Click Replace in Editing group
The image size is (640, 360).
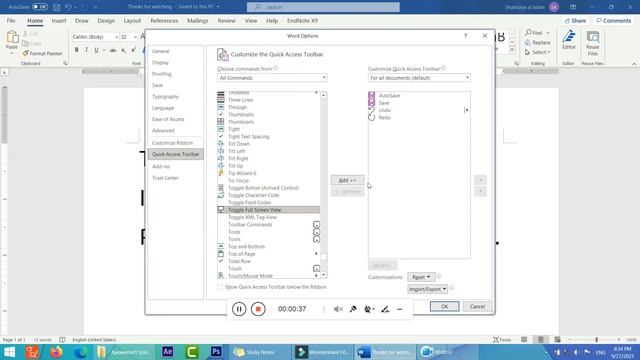click(x=538, y=42)
